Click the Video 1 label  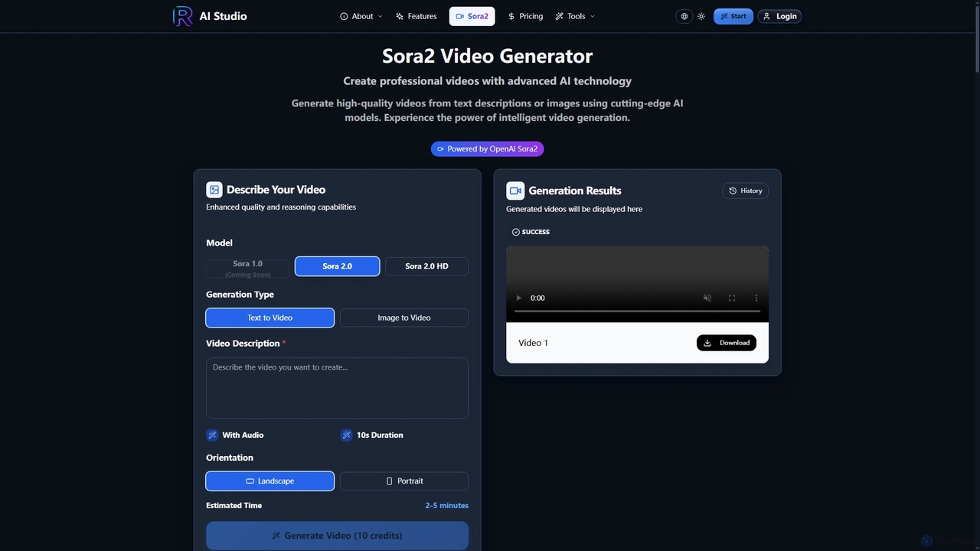coord(533,343)
